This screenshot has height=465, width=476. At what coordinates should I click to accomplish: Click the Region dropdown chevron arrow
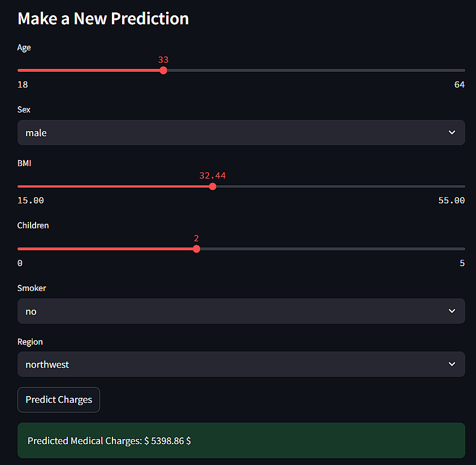coord(452,364)
